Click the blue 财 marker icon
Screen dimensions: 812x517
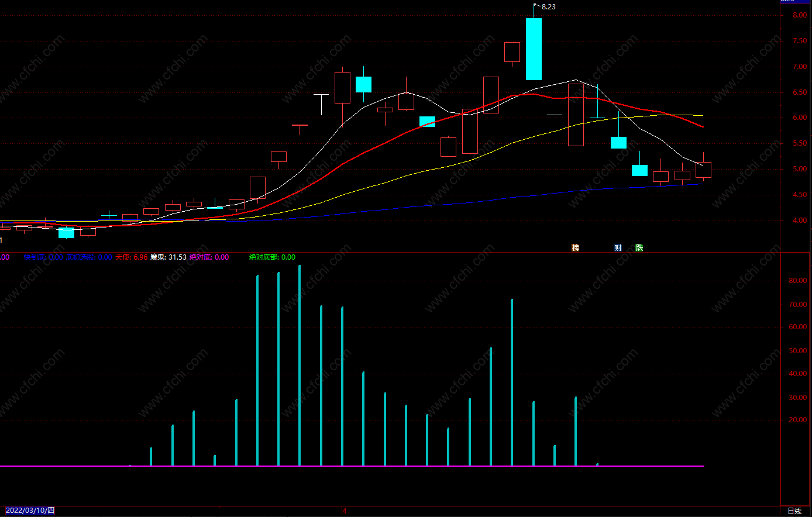618,248
